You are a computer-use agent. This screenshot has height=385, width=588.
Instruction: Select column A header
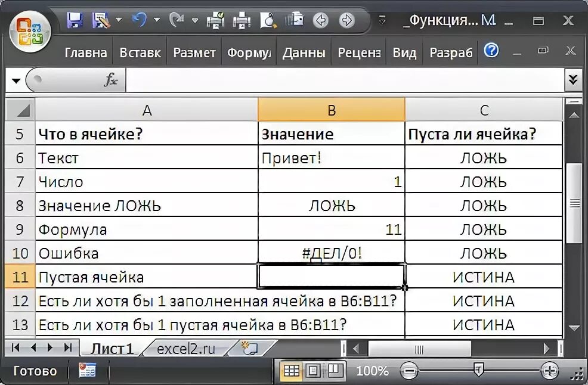point(147,110)
